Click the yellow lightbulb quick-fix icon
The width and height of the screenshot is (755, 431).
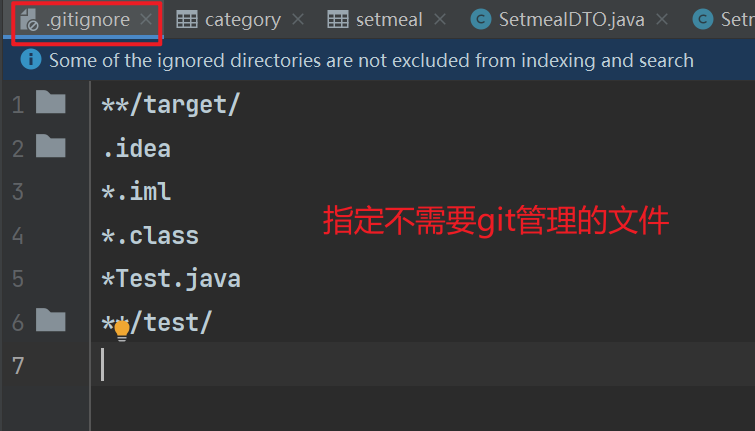pos(122,331)
